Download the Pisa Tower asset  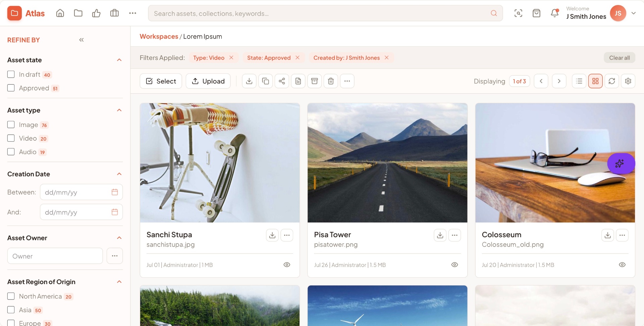pos(440,235)
